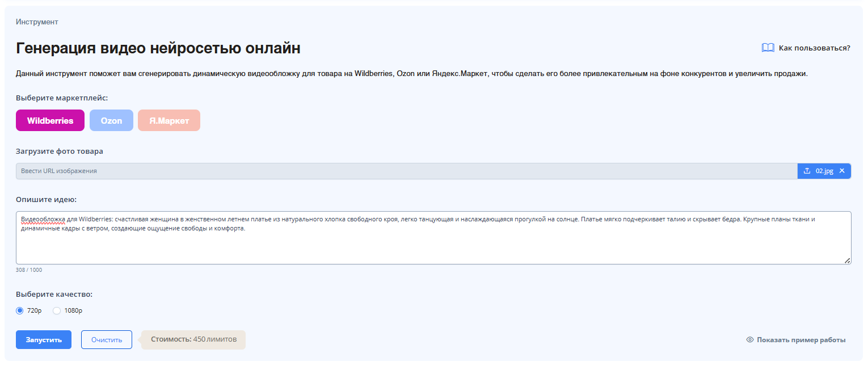Click the image URL input field

tap(397, 171)
